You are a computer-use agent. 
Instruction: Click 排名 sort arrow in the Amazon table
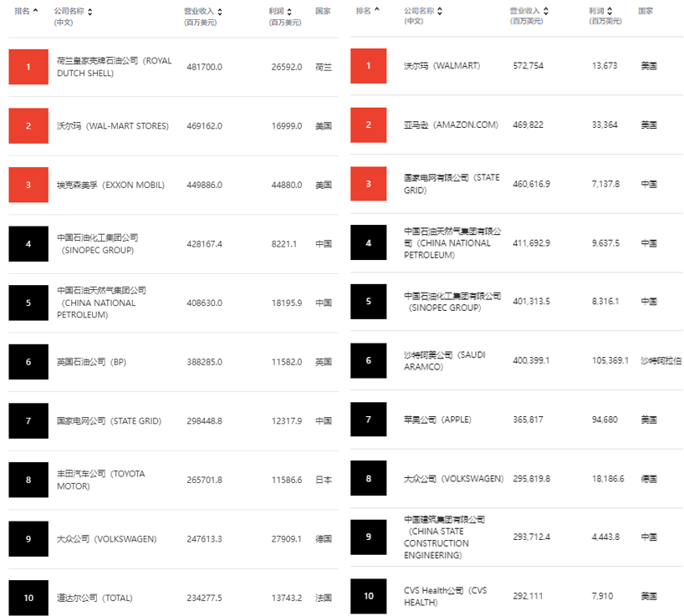click(376, 11)
